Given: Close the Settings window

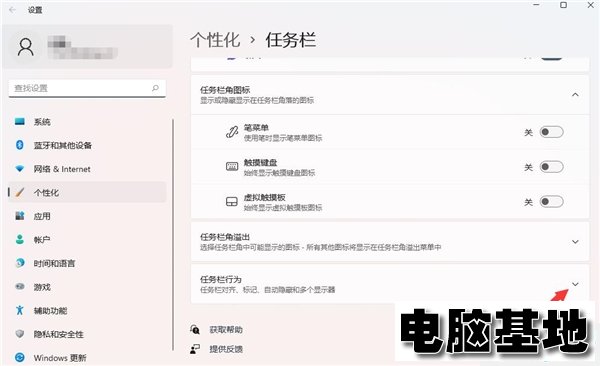Looking at the screenshot, I should coord(591,5).
